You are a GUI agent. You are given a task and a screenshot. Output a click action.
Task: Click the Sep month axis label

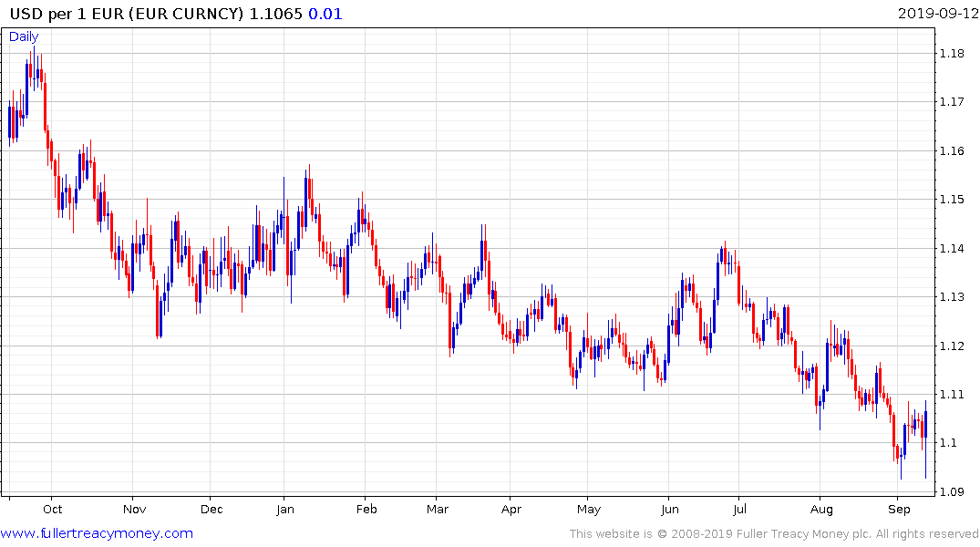tap(900, 510)
